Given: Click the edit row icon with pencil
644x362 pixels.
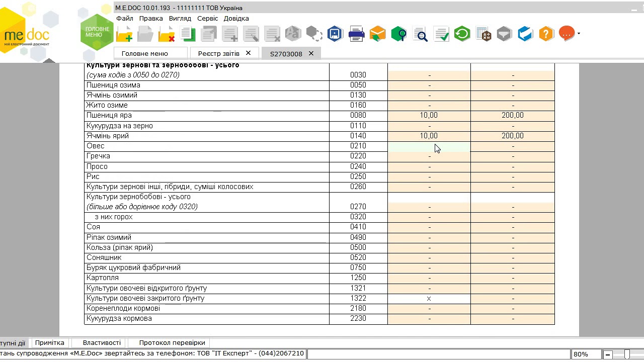Looking at the screenshot, I should 251,34.
